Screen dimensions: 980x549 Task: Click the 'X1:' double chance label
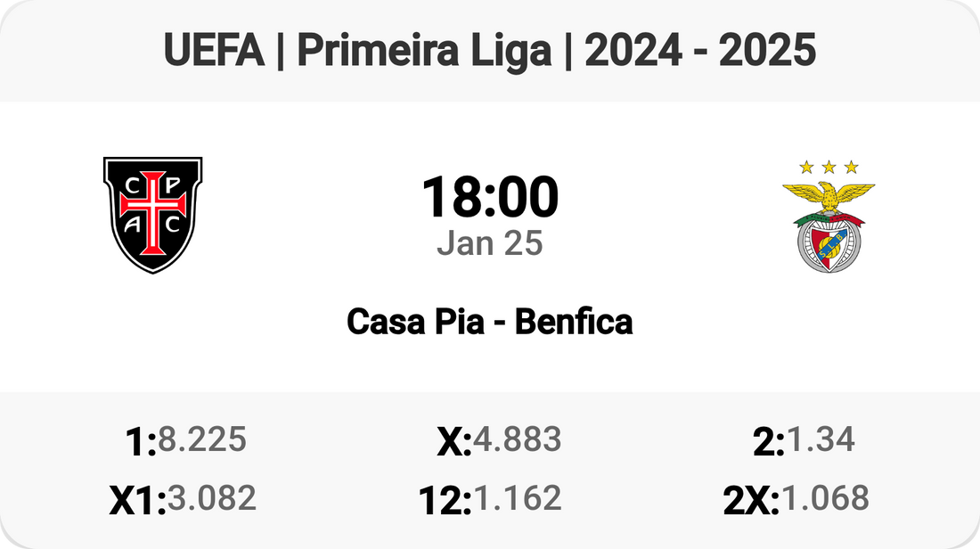click(138, 502)
